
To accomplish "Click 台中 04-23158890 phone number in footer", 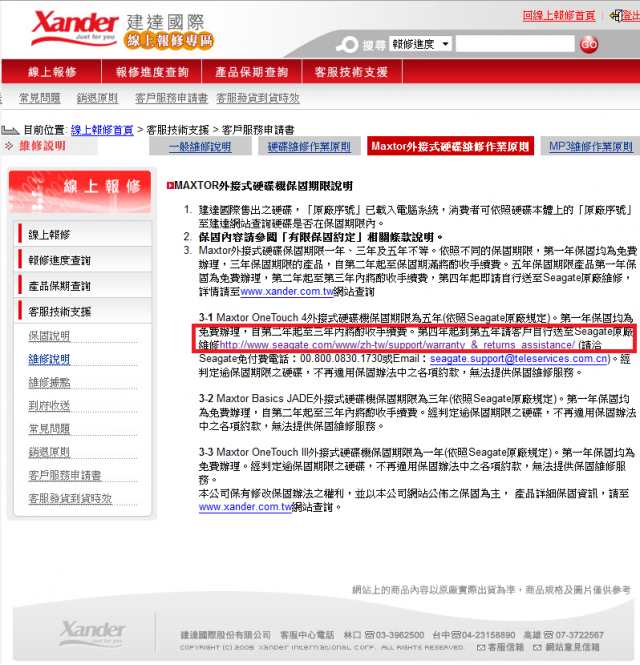I will (474, 635).
